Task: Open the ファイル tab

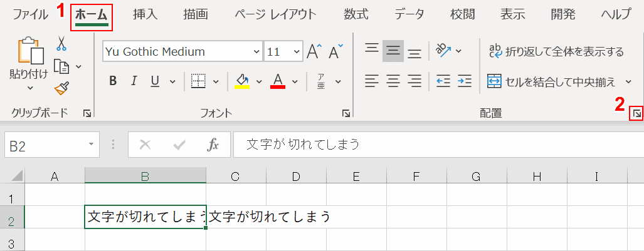Action: point(30,14)
